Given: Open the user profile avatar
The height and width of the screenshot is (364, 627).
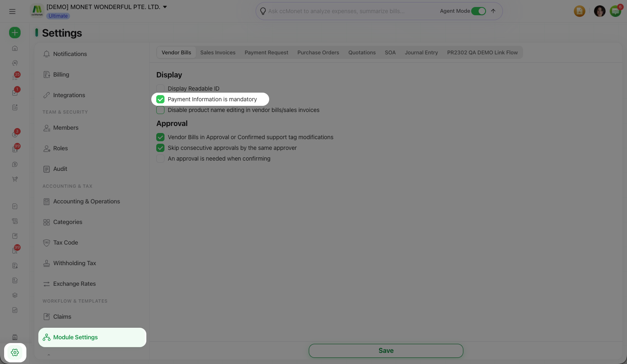Looking at the screenshot, I should tap(600, 11).
